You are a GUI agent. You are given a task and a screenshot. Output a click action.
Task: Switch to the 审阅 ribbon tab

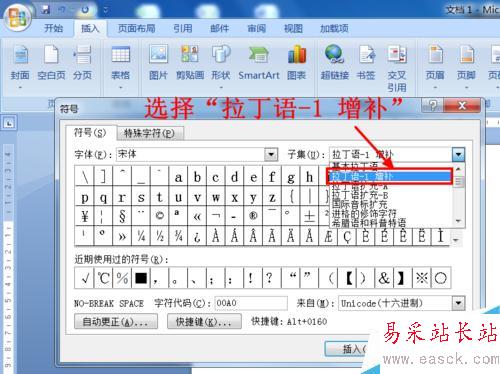256,28
